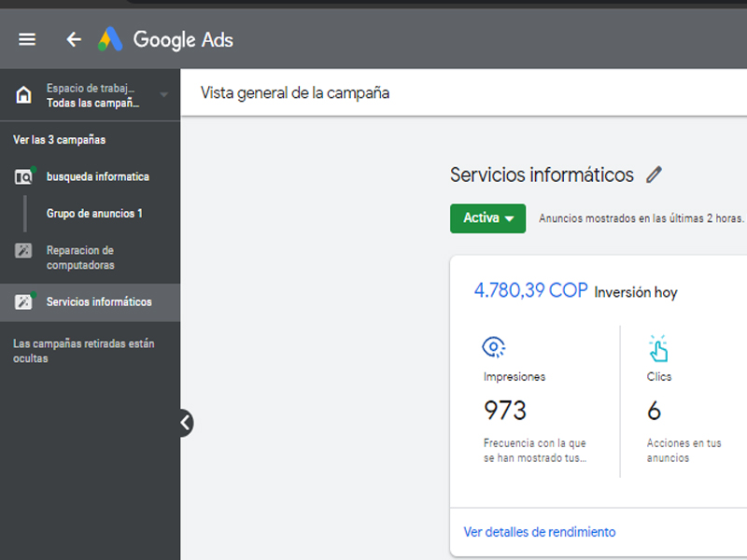Click the Google Ads logo

166,39
